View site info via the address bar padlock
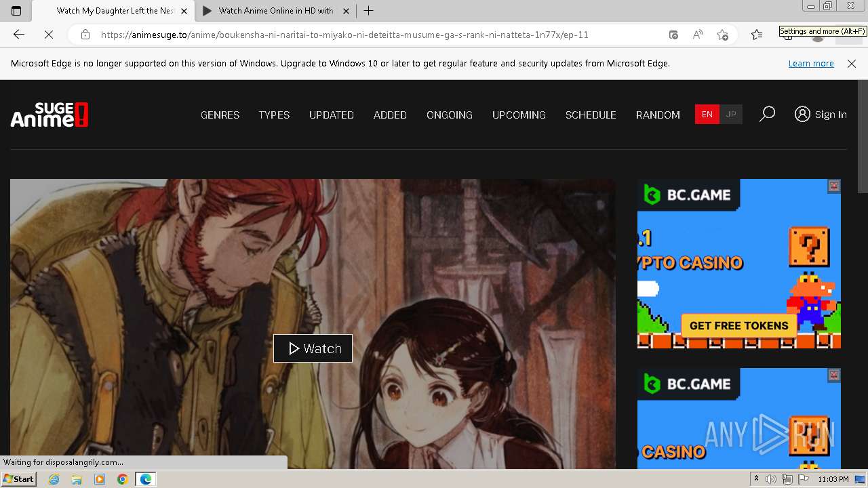 point(85,35)
